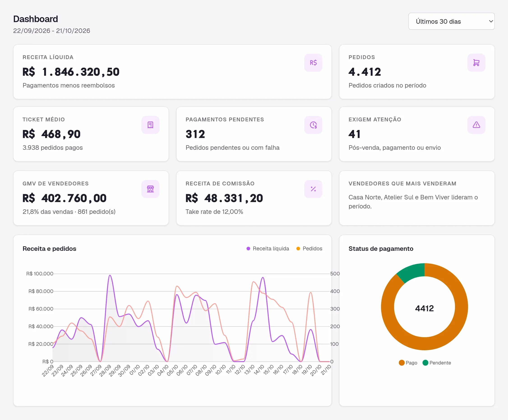The height and width of the screenshot is (420, 508).
Task: Click the Status de pagamento chart title
Action: tap(381, 249)
